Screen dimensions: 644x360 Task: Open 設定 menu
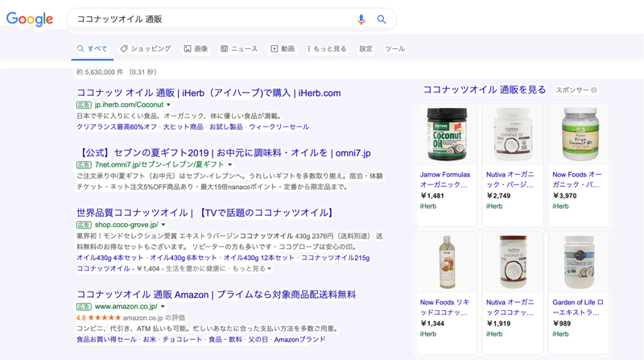tap(366, 48)
